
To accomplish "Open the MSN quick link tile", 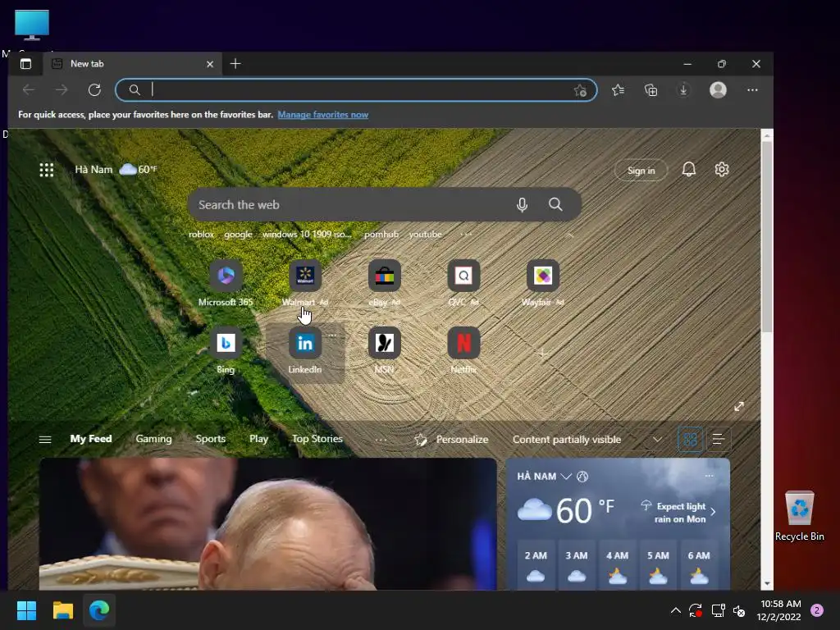I will point(384,351).
